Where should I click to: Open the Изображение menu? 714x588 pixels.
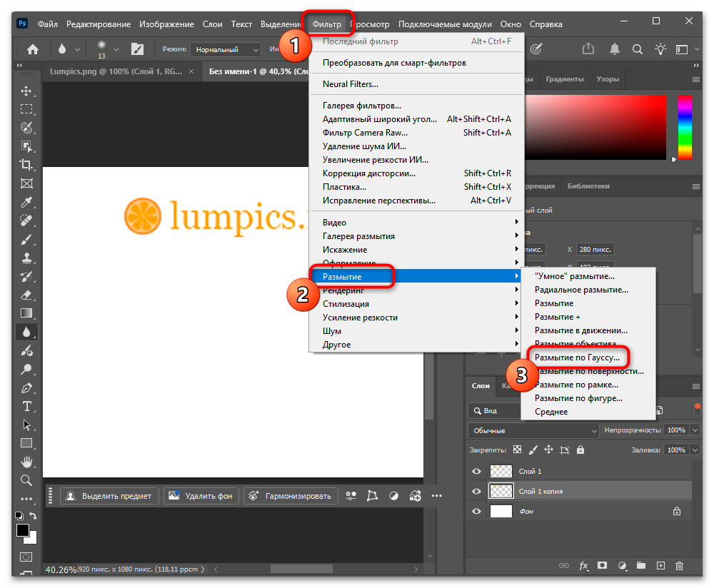(x=166, y=24)
